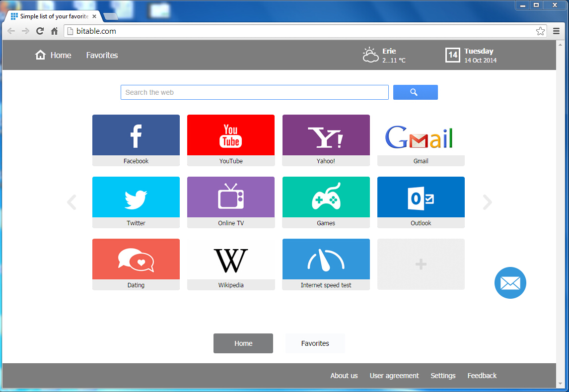This screenshot has width=569, height=392.
Task: Open the Gmail tile
Action: pyautogui.click(x=421, y=140)
